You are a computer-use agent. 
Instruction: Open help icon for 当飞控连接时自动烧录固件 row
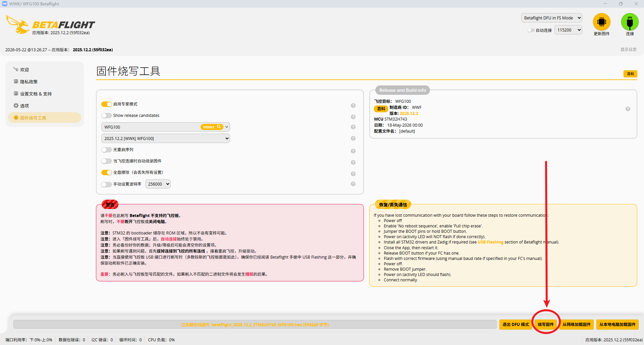353,162
